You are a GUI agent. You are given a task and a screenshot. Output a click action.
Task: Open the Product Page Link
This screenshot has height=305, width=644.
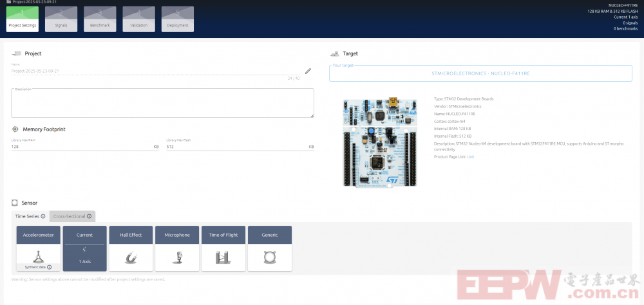coord(471,157)
